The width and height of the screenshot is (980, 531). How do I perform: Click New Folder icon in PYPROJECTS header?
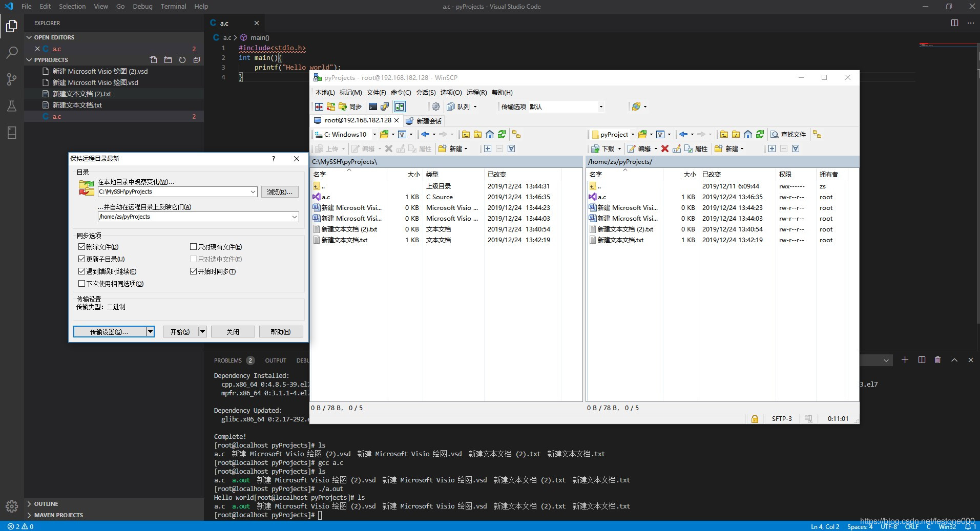coord(168,60)
